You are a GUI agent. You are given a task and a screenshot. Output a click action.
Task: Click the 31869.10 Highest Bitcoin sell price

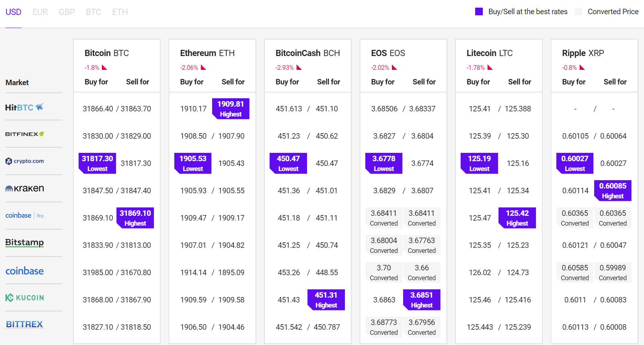(x=135, y=218)
